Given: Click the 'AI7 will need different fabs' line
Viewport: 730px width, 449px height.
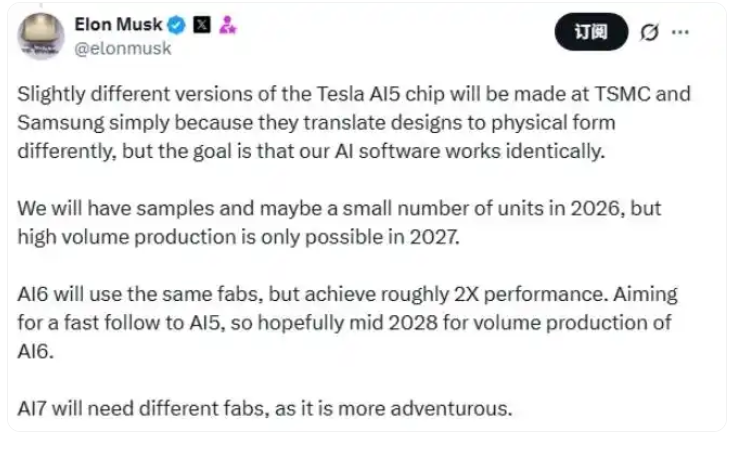Looking at the screenshot, I should tap(264, 409).
